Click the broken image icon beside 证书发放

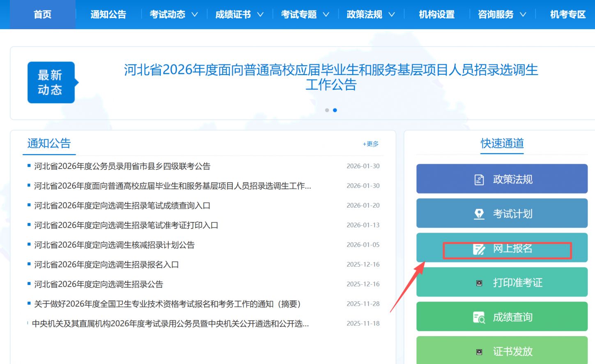click(479, 352)
